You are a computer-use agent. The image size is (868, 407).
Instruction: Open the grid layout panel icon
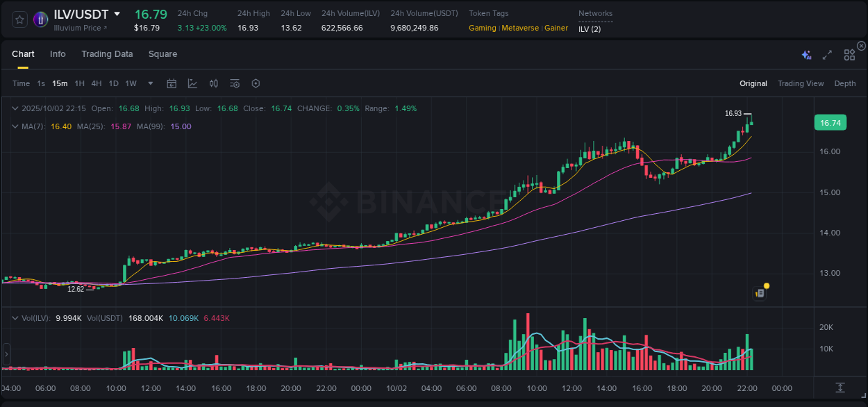pyautogui.click(x=849, y=53)
